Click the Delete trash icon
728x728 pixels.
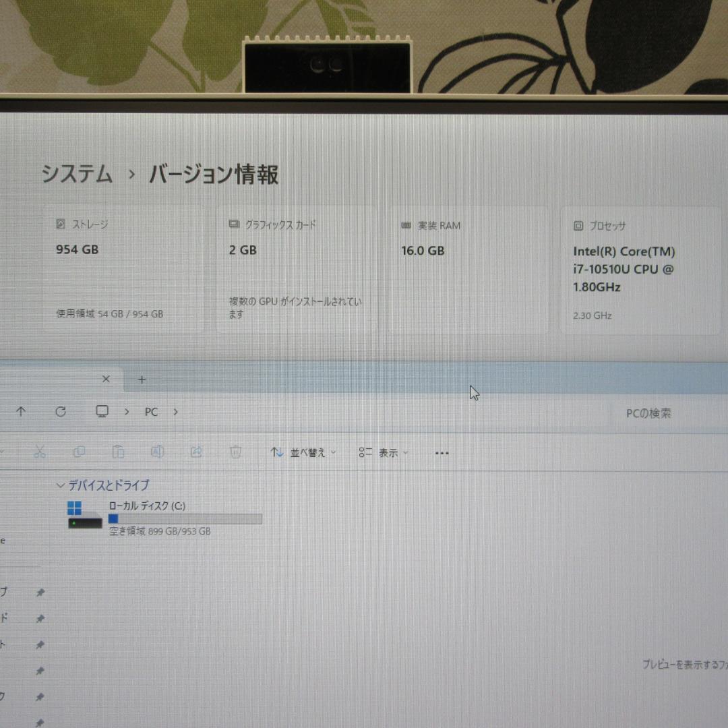235,452
